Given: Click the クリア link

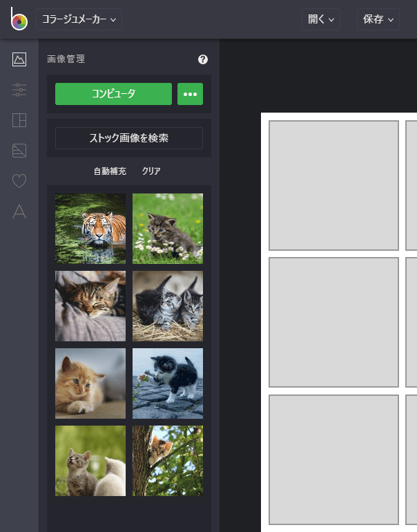Looking at the screenshot, I should [151, 171].
